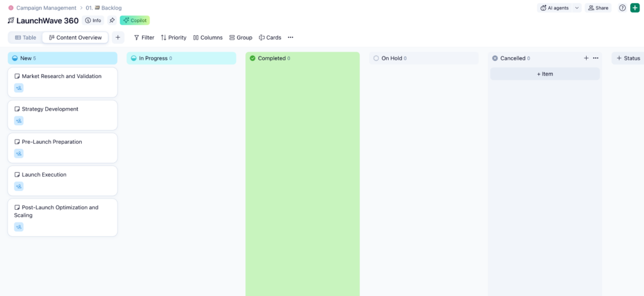644x296 pixels.
Task: Click the pin icon next to Info
Action: [112, 20]
